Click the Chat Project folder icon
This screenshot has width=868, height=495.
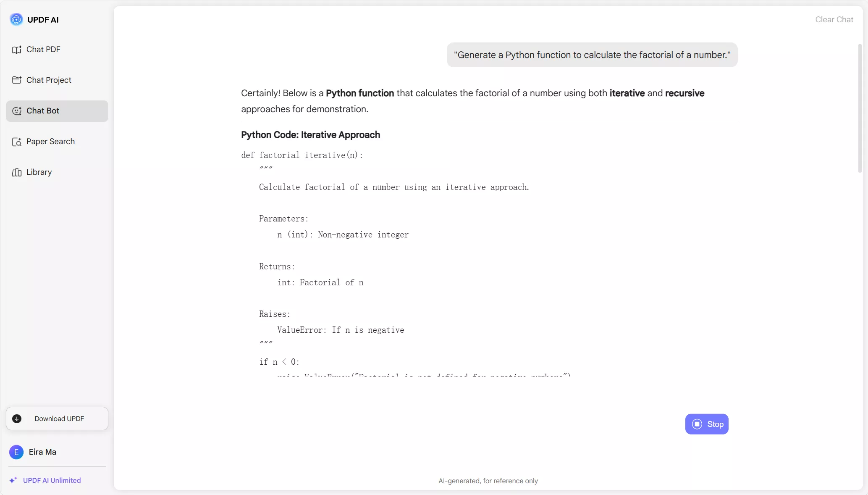(x=17, y=80)
